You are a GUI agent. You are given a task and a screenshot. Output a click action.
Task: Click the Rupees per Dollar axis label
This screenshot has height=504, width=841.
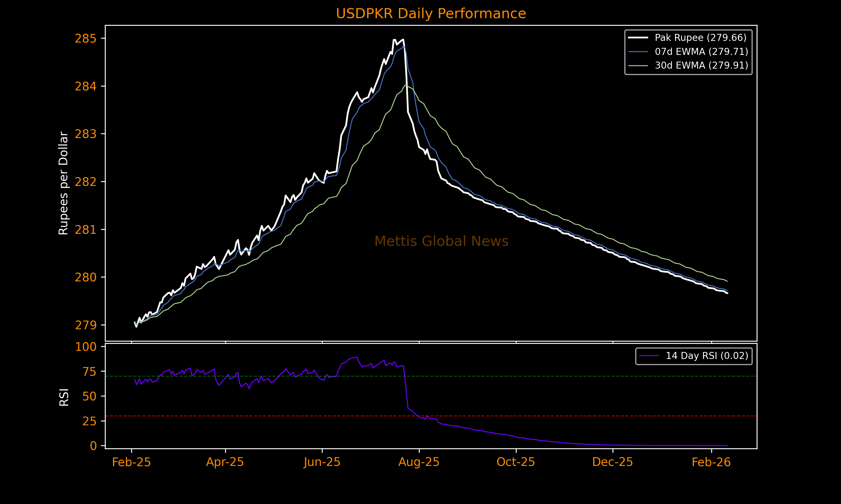coord(64,183)
